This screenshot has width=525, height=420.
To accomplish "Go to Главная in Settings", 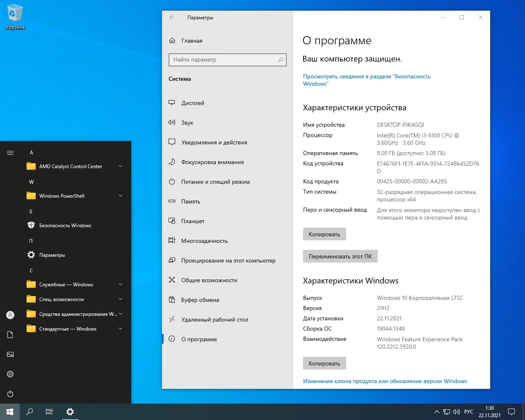I will [227, 41].
